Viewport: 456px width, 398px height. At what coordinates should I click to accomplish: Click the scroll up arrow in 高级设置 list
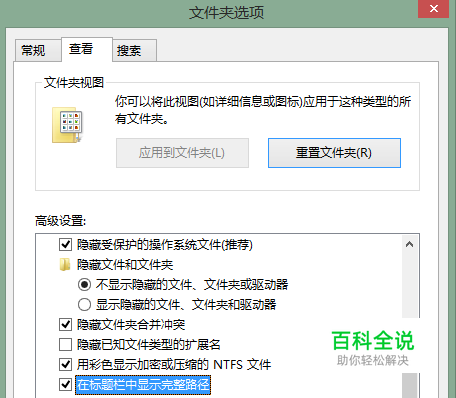point(410,245)
